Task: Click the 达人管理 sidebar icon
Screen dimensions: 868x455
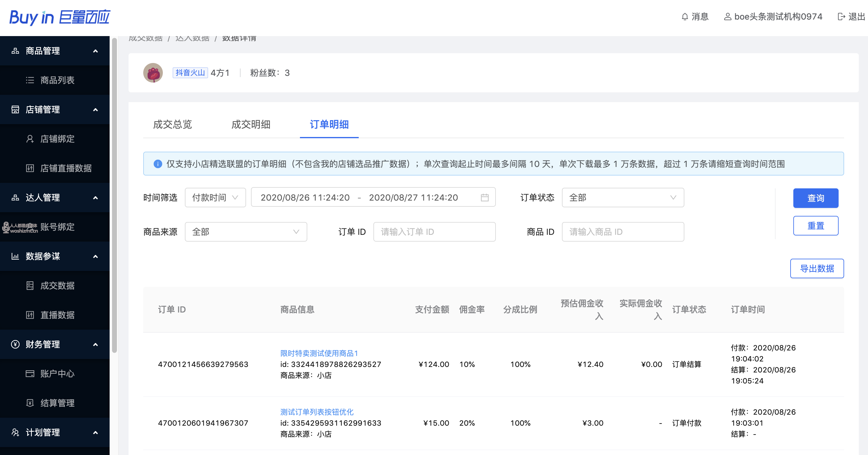Action: [15, 198]
